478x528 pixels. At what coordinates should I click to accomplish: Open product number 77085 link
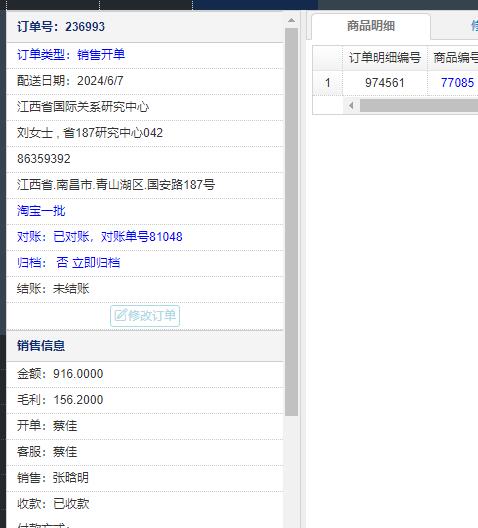(457, 82)
